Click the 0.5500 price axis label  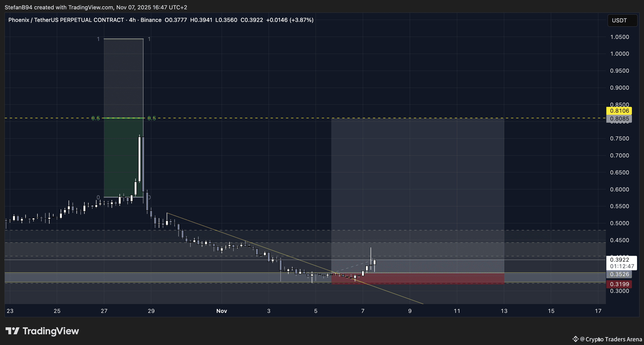(620, 206)
